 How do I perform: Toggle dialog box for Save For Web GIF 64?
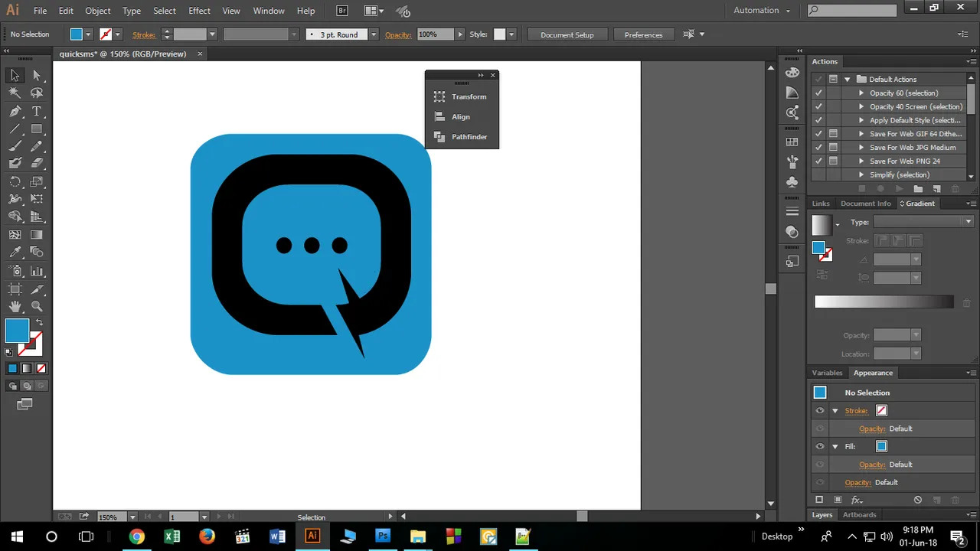point(833,134)
